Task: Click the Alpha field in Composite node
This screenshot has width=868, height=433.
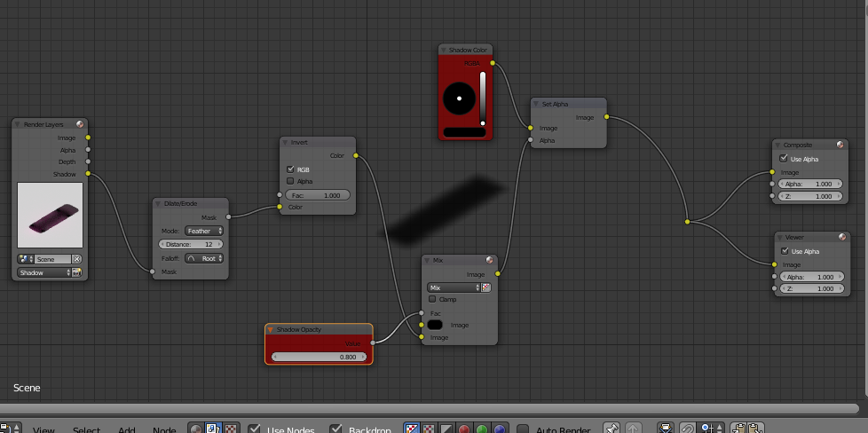Action: click(x=810, y=184)
